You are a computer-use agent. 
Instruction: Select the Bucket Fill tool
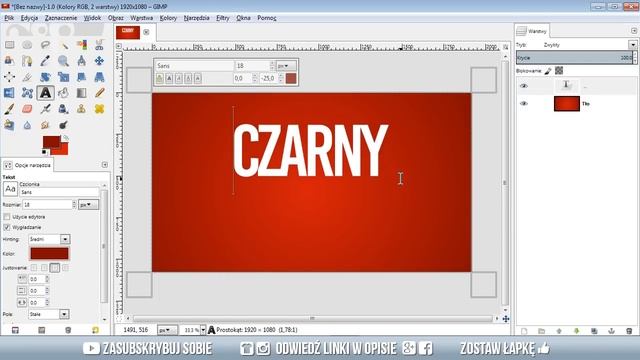pyautogui.click(x=63, y=93)
